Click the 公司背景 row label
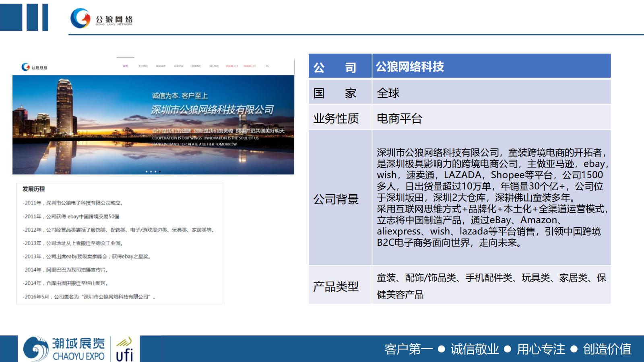 [x=340, y=198]
